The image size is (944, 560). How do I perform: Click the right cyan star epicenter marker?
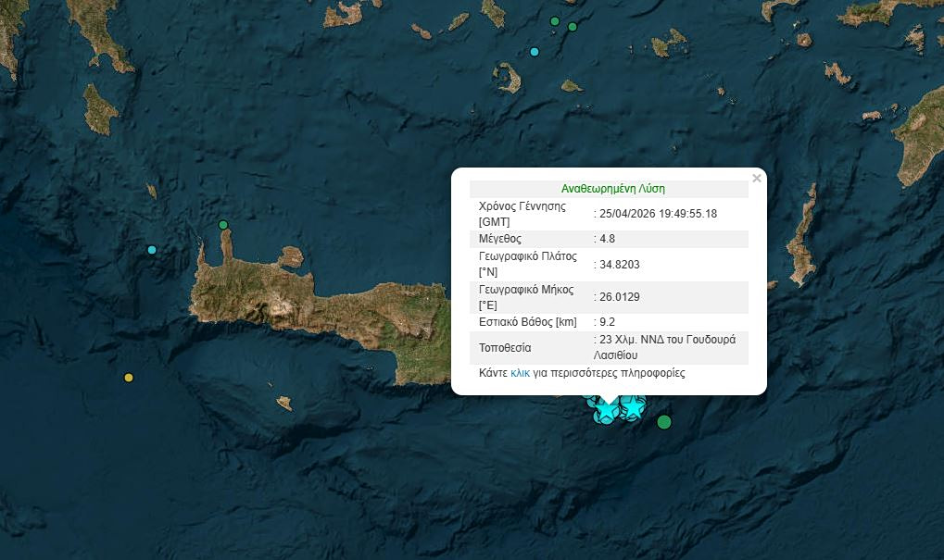coord(632,407)
